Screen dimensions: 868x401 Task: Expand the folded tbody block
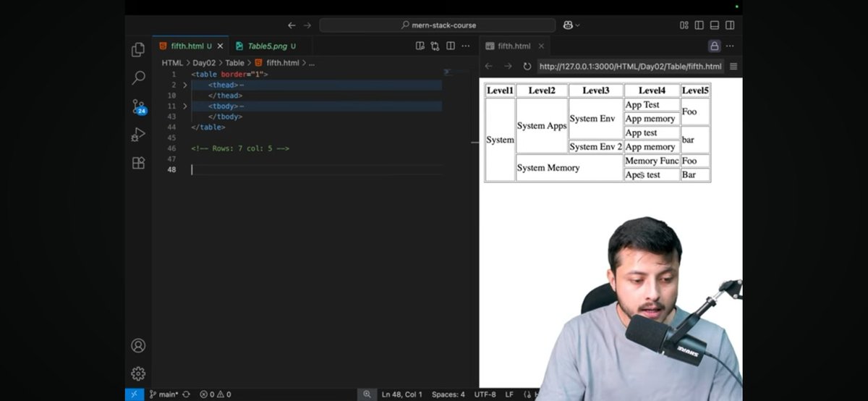click(x=185, y=106)
